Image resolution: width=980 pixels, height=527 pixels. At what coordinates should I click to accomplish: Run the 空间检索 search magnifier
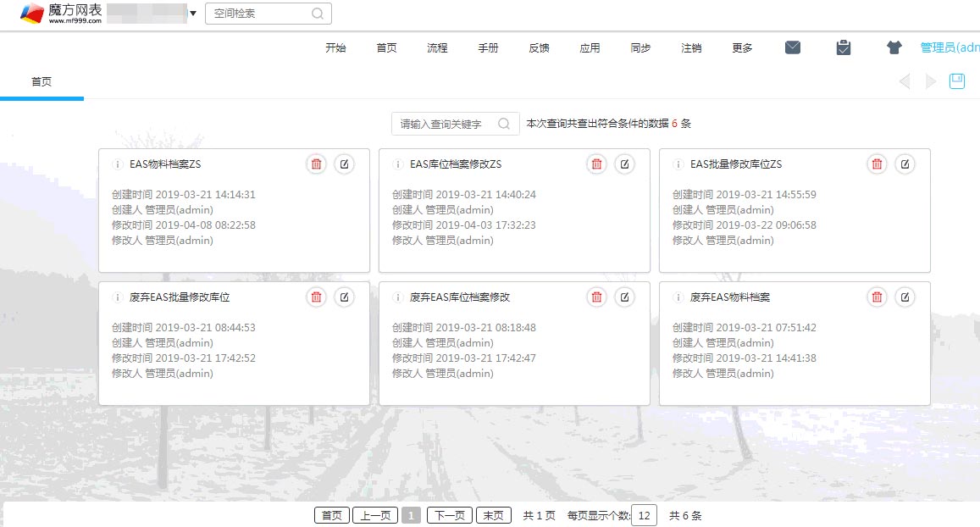coord(317,14)
